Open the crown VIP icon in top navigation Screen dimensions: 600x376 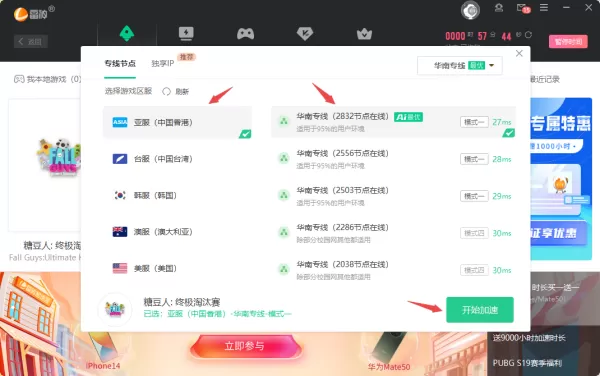[364, 34]
